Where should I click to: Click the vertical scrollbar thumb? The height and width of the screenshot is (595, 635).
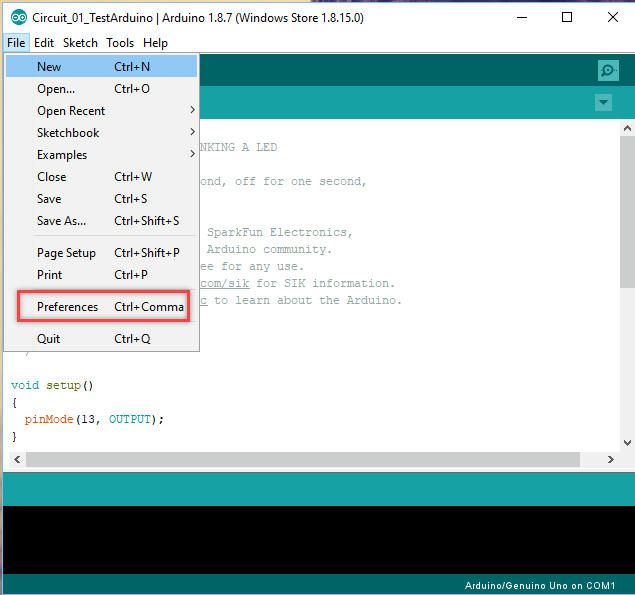[627, 212]
